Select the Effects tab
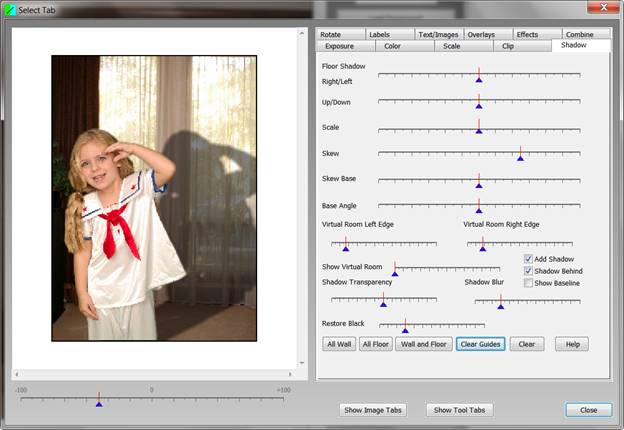This screenshot has height=430, width=624. (x=527, y=34)
